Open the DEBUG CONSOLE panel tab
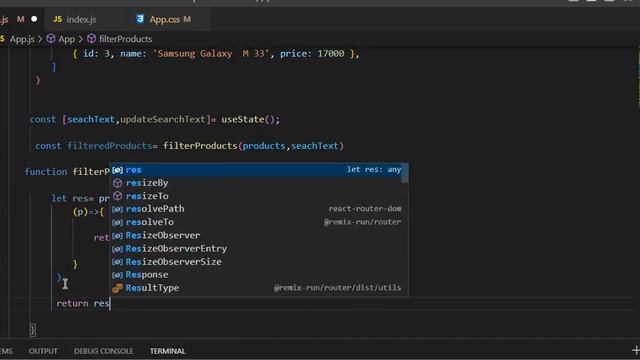 [x=103, y=351]
